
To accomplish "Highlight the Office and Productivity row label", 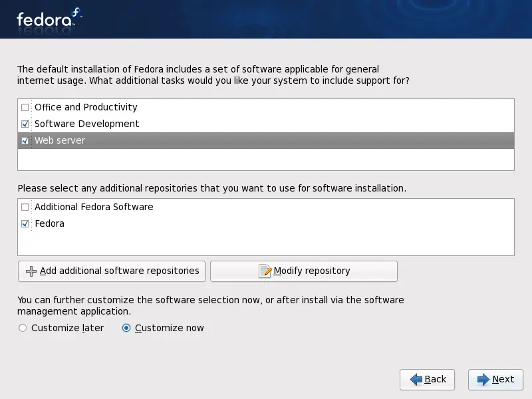I will (86, 107).
